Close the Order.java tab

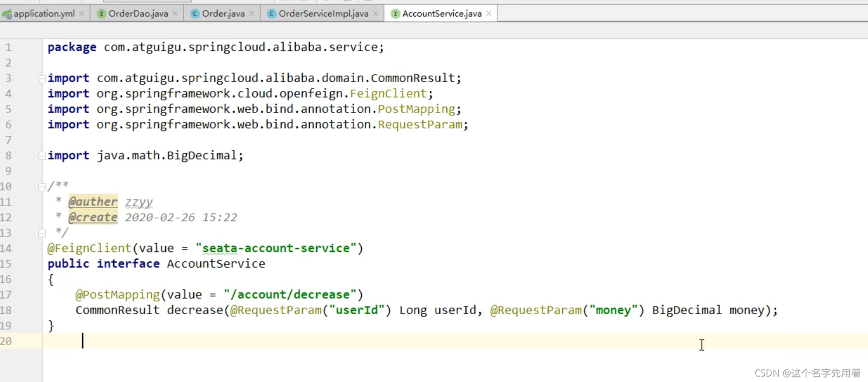coord(252,13)
